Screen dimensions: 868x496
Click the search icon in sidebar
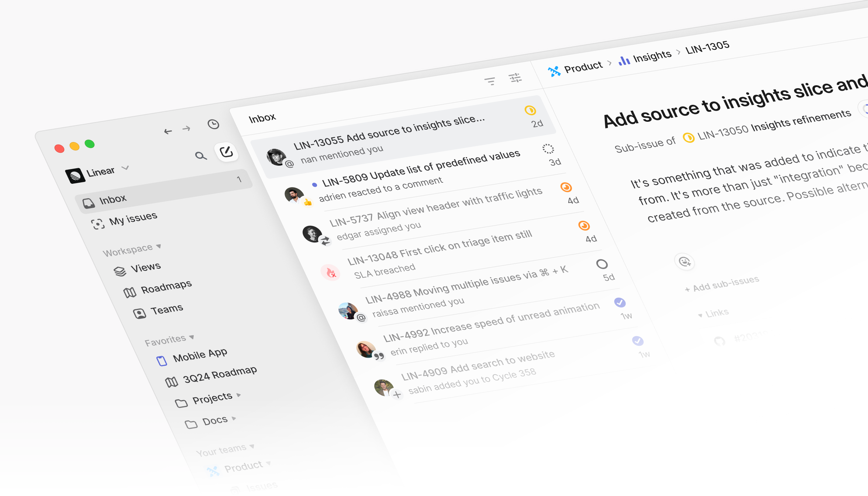[201, 156]
